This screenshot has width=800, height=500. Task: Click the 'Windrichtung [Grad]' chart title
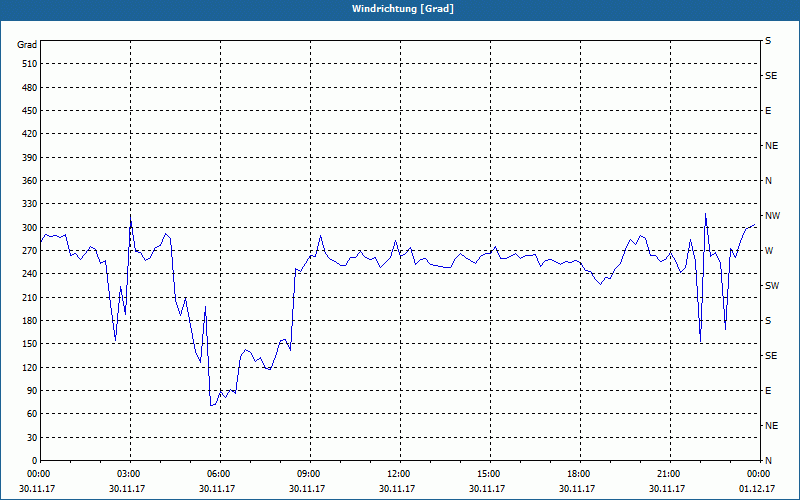click(x=403, y=9)
